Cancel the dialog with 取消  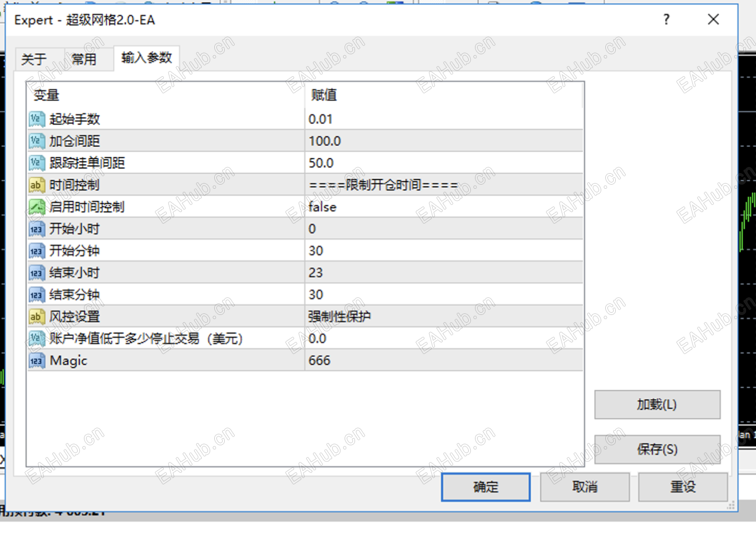tap(584, 486)
